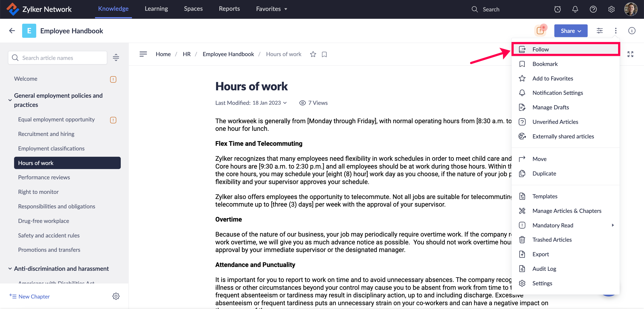The image size is (644, 309).
Task: Open the manual info icon
Action: [x=631, y=31]
